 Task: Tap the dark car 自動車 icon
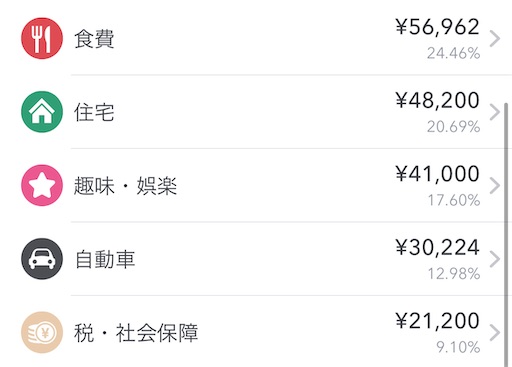[42, 259]
